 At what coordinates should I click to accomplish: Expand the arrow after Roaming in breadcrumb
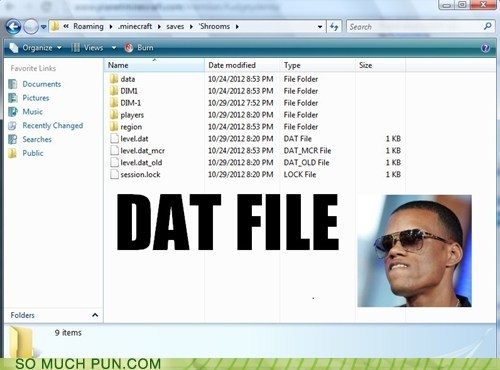111,27
